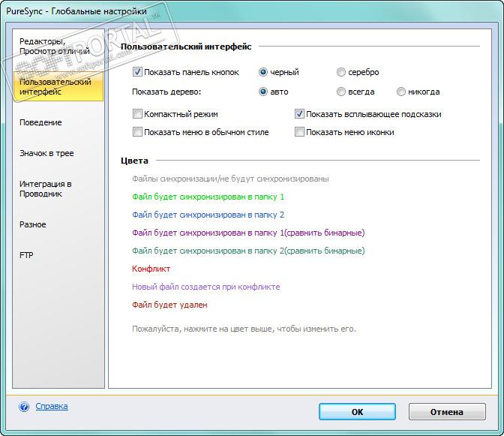The width and height of the screenshot is (504, 436).
Task: Change the red Конфликт color
Action: point(151,269)
